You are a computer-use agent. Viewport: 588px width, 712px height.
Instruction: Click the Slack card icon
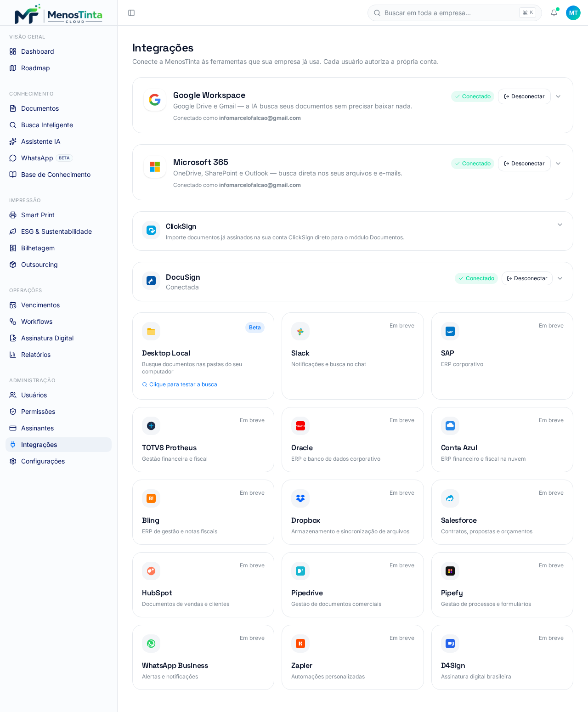click(300, 331)
